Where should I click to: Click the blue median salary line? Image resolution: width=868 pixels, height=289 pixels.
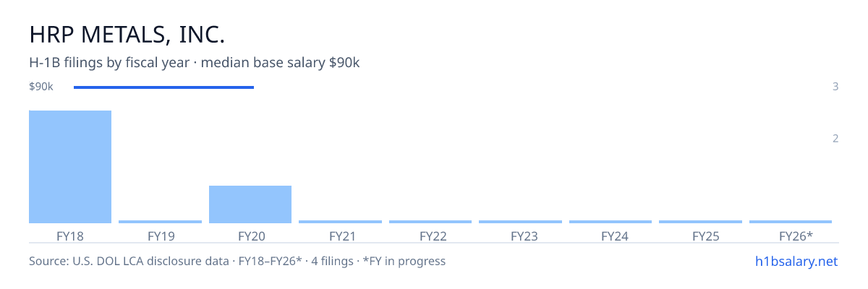164,87
